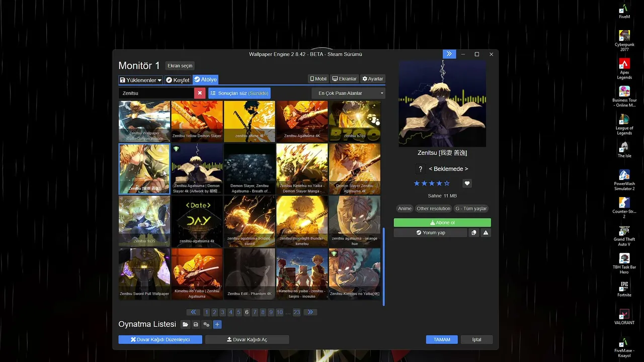The height and width of the screenshot is (362, 644).
Task: Select TBH Task Bar Hero icon
Action: (x=624, y=263)
